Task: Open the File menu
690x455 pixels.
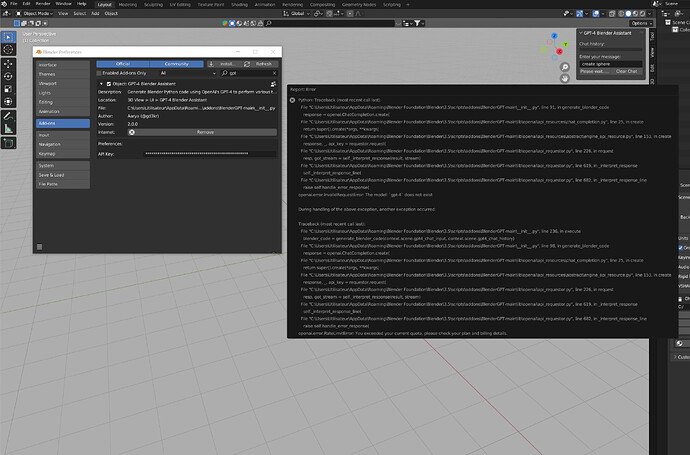Action: 14,4
